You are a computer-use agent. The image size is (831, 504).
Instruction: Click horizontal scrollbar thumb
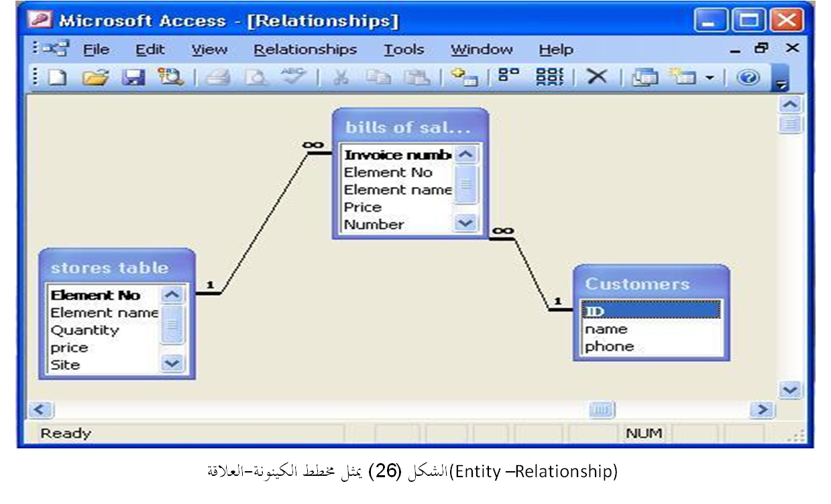click(x=602, y=409)
